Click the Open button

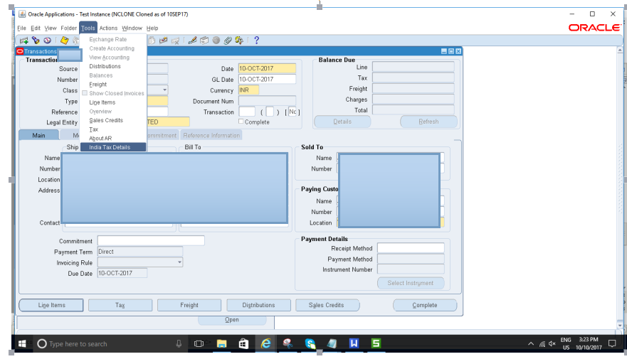[232, 320]
